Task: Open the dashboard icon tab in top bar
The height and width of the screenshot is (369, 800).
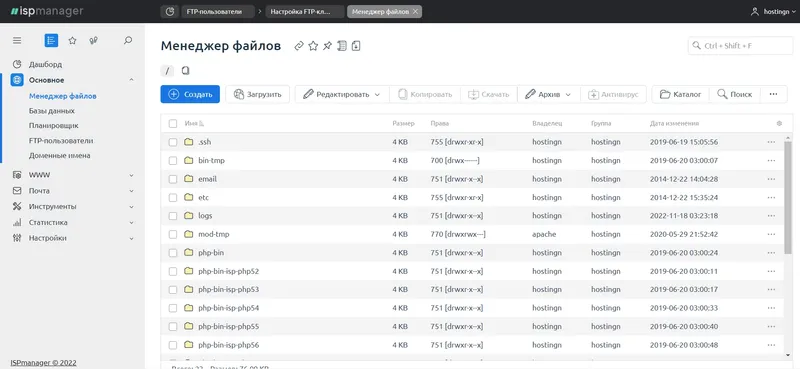Action: (x=169, y=11)
